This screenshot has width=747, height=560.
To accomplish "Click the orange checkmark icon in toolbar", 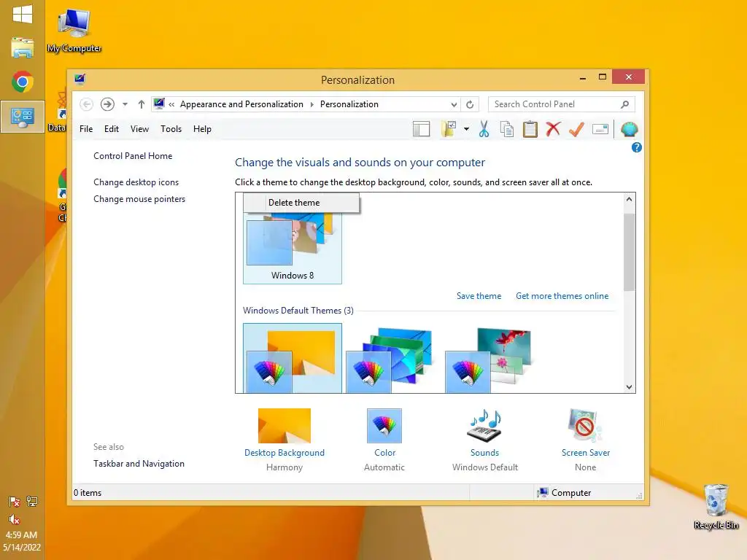I will click(576, 129).
